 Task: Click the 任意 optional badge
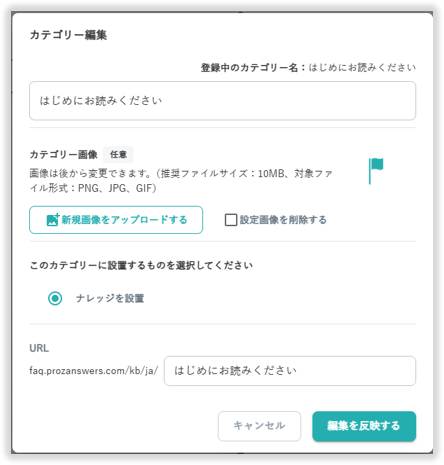[x=118, y=154]
